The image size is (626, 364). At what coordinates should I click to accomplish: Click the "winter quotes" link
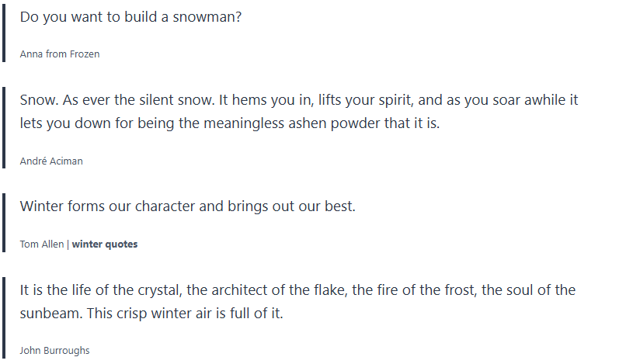coord(105,244)
